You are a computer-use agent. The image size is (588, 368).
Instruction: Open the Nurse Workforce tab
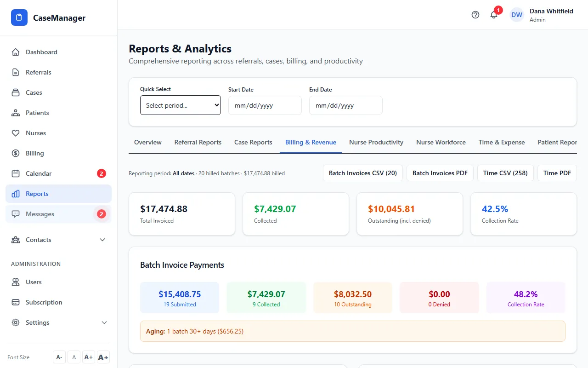(x=441, y=143)
